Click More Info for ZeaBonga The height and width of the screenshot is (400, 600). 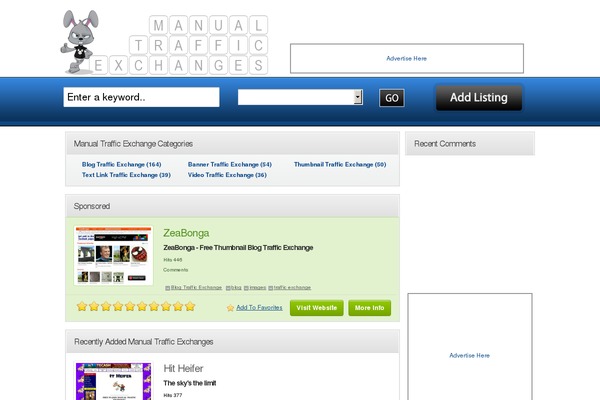tap(369, 308)
